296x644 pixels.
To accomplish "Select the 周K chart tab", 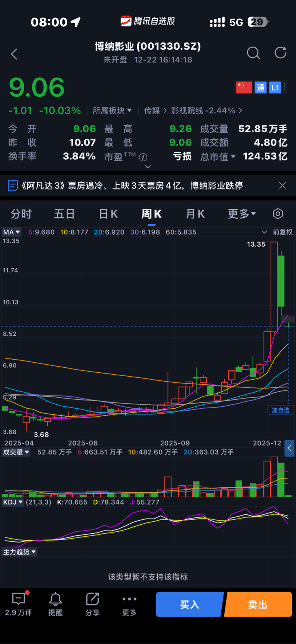I will coord(151,214).
